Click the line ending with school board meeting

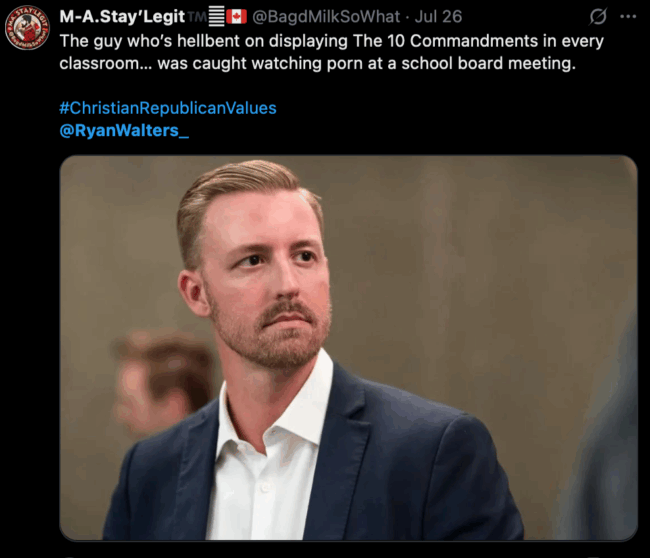(318, 63)
